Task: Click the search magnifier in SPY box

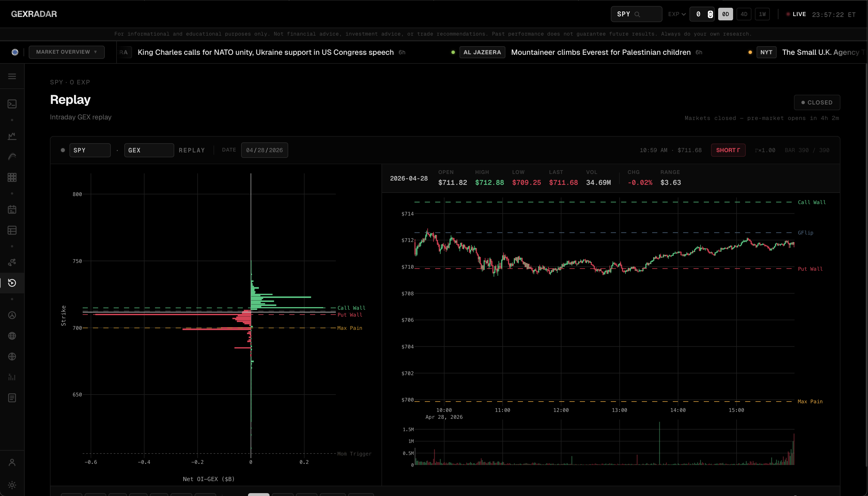Action: tap(638, 14)
